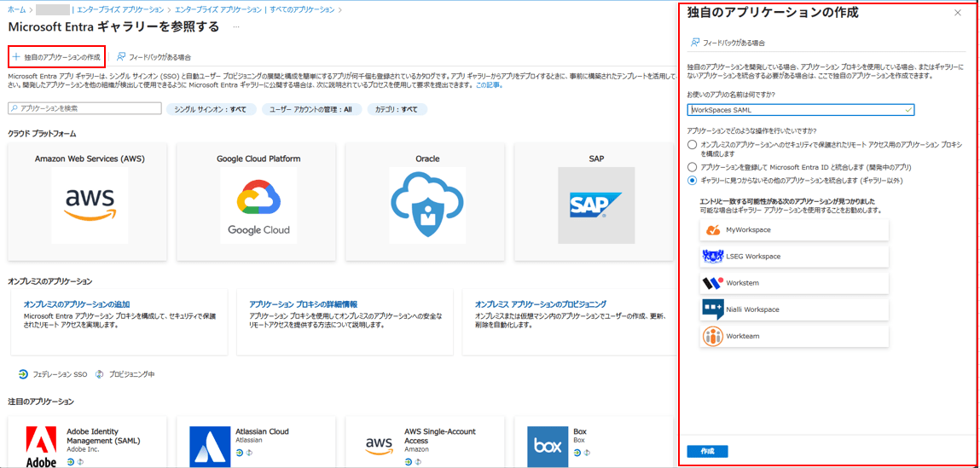Choose the Workteam suggested application

coord(794,336)
